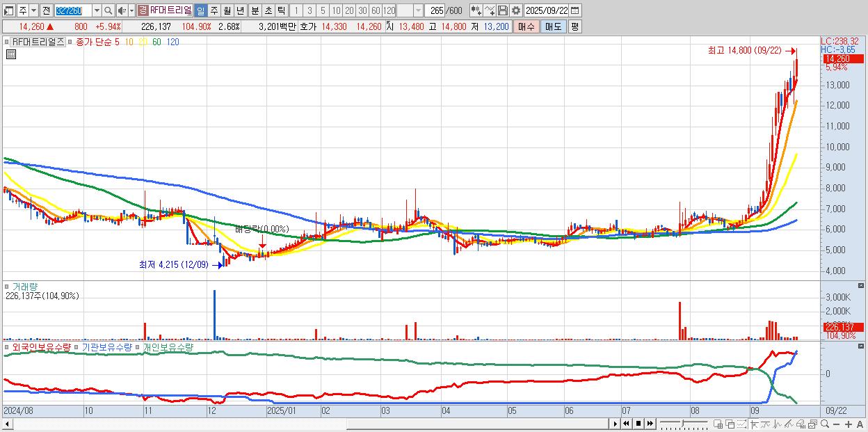Expand the speaker options dropdown arrow

point(131,10)
